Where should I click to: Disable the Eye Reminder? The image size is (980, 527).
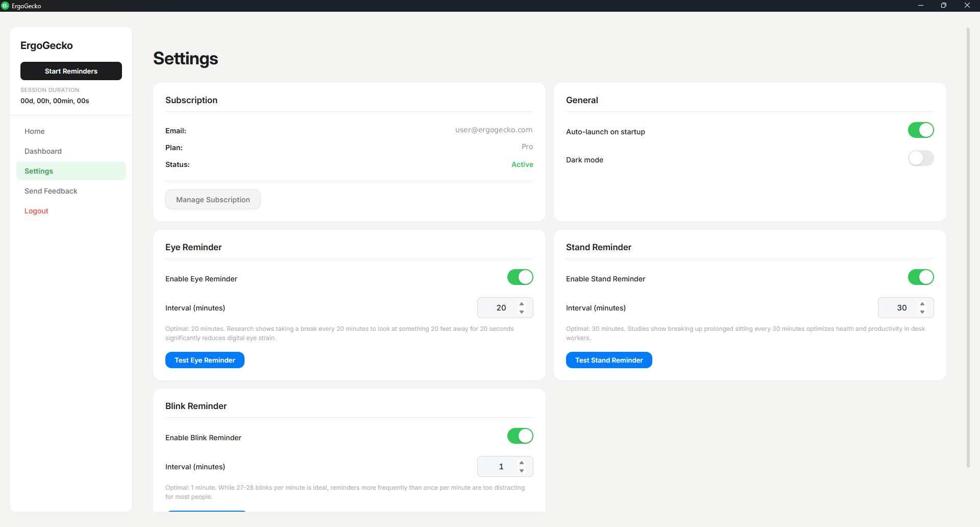pos(520,277)
